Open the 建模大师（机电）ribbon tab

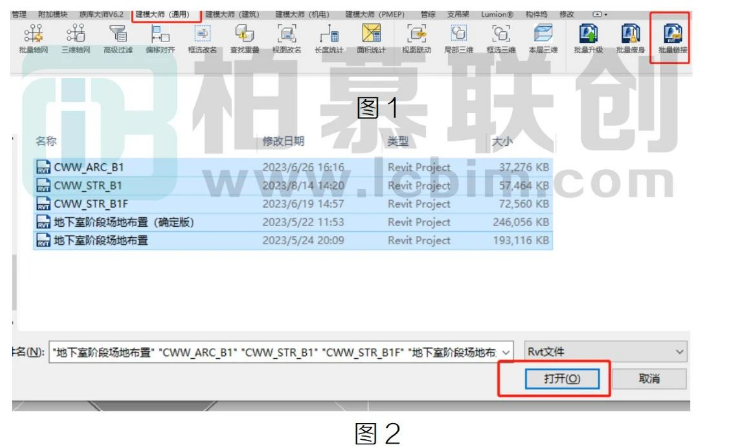[x=302, y=15]
